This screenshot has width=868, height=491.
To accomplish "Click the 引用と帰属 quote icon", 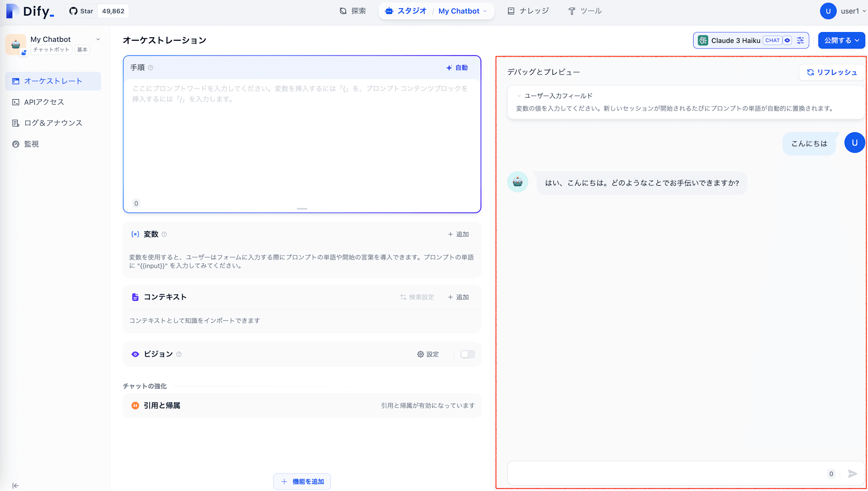I will click(135, 406).
